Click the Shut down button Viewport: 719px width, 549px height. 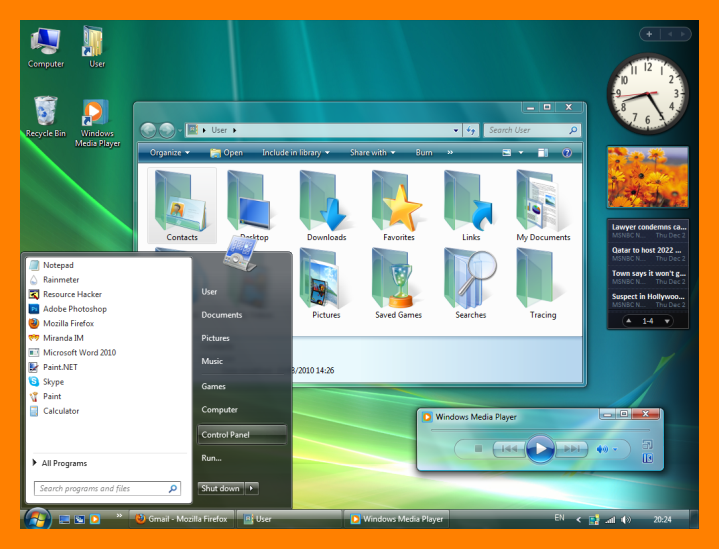(x=220, y=488)
